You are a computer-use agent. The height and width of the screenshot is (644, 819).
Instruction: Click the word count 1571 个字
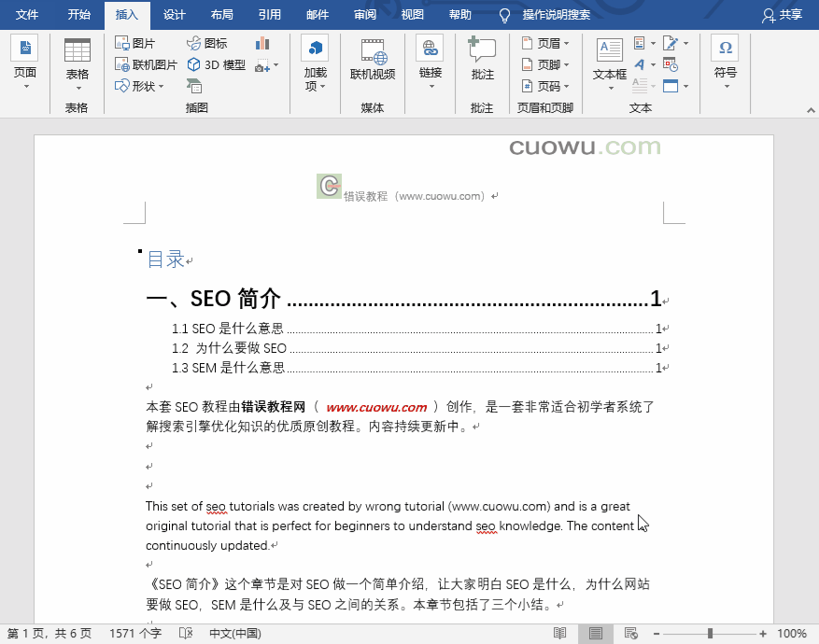coord(135,634)
